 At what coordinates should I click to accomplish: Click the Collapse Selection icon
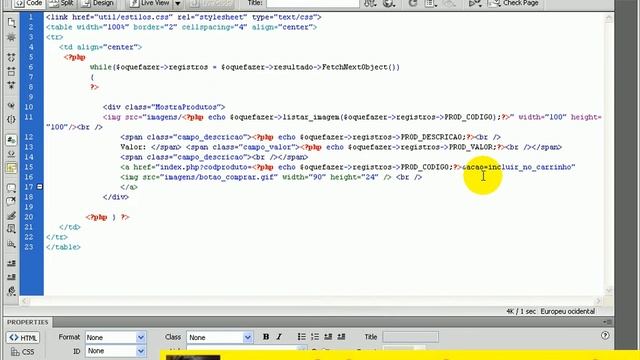pos(11,71)
